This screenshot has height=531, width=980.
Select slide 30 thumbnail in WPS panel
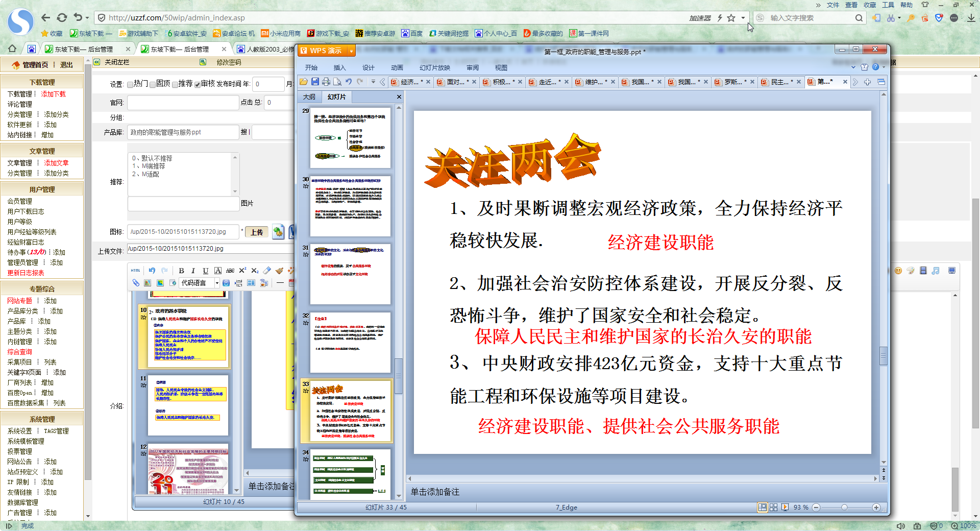coord(350,206)
